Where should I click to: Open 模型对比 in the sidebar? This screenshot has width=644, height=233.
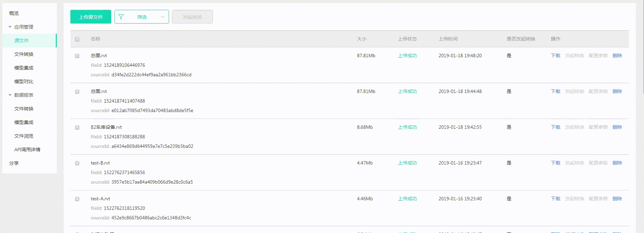[24, 81]
